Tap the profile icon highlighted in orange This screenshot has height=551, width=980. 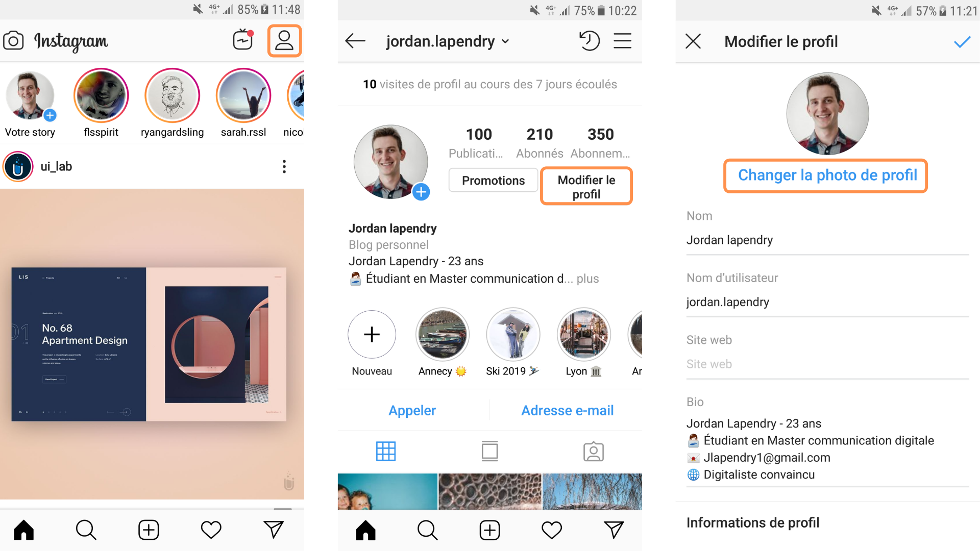pos(284,41)
